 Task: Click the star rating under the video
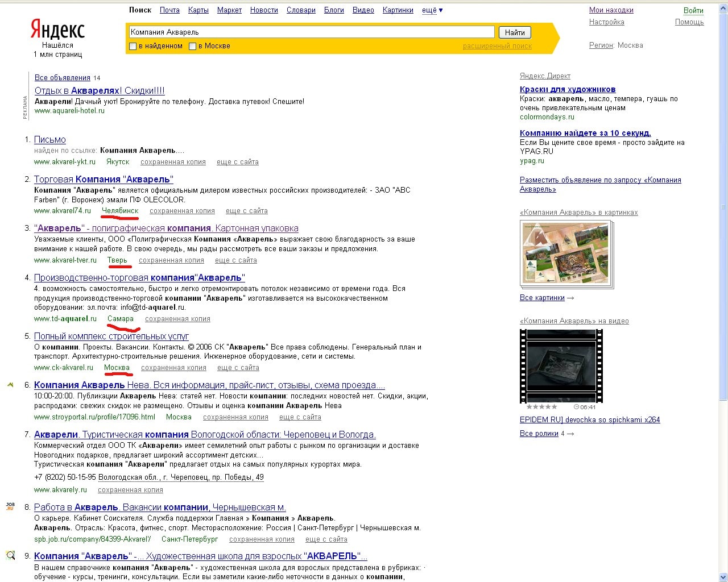(541, 407)
